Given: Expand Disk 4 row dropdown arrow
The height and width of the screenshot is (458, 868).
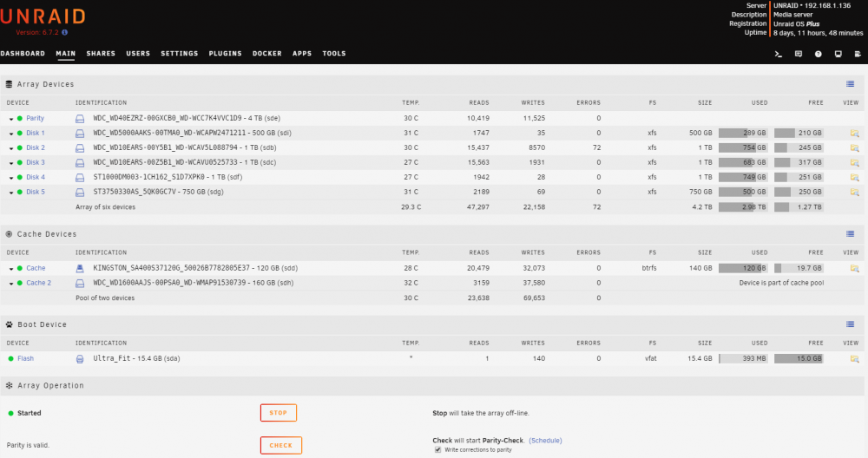Looking at the screenshot, I should pyautogui.click(x=11, y=178).
